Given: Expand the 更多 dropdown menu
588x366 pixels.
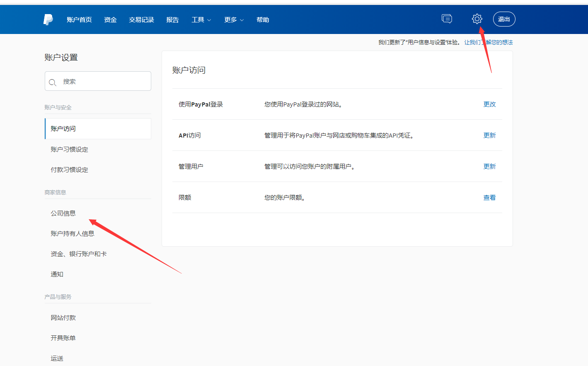Looking at the screenshot, I should (x=234, y=20).
